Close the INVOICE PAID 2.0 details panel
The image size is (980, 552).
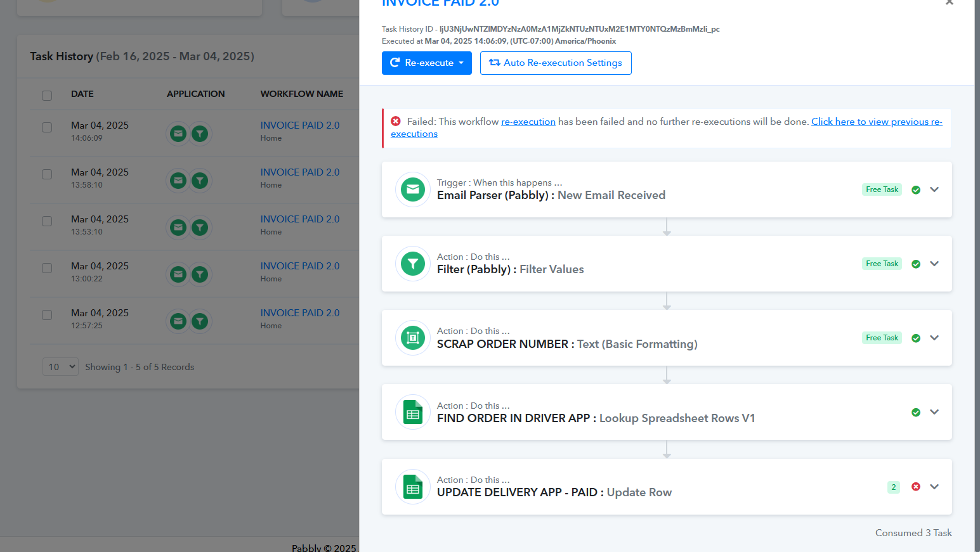click(x=949, y=3)
